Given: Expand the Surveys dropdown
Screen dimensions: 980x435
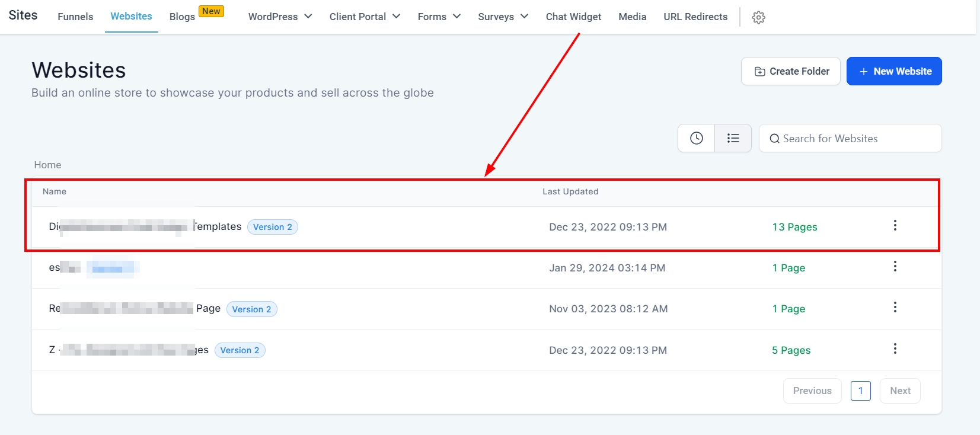Looking at the screenshot, I should pyautogui.click(x=503, y=17).
